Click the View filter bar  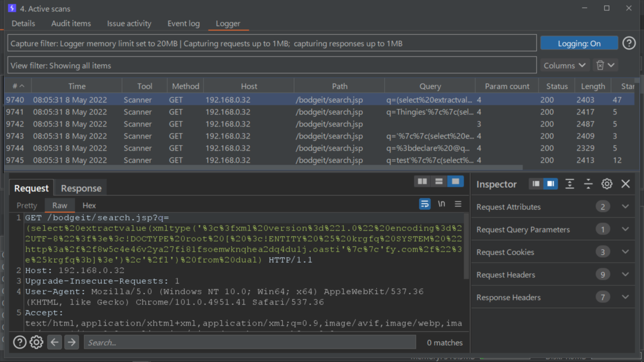coord(272,65)
